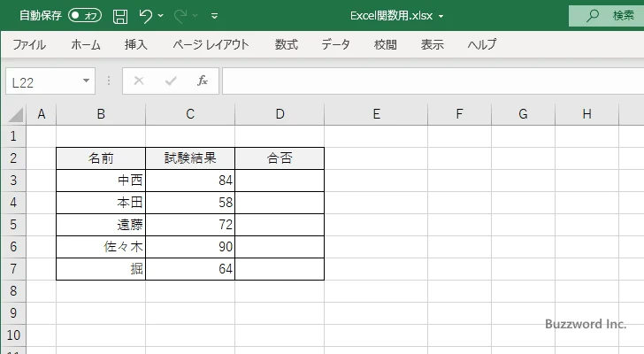Viewport: 644px width, 354px height.
Task: Click the Select All corner triangle
Action: (x=15, y=114)
